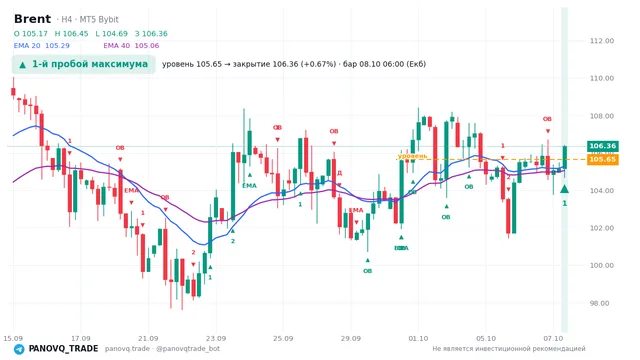Click the orange 'уровень' label on chart
This screenshot has width=640, height=360.
click(x=412, y=156)
